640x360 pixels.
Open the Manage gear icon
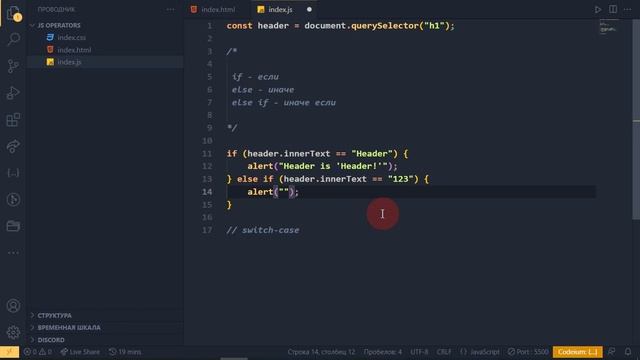[13, 332]
